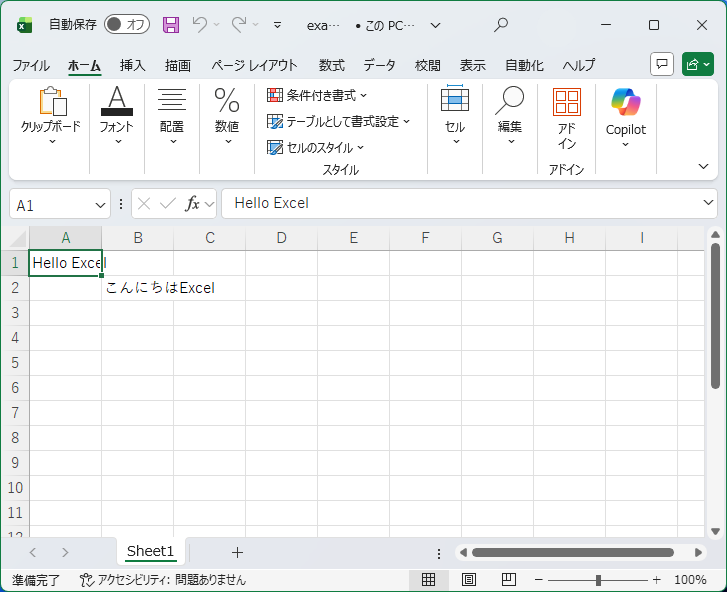Select cell A1 containing Hello Excel
727x592 pixels.
(65, 263)
